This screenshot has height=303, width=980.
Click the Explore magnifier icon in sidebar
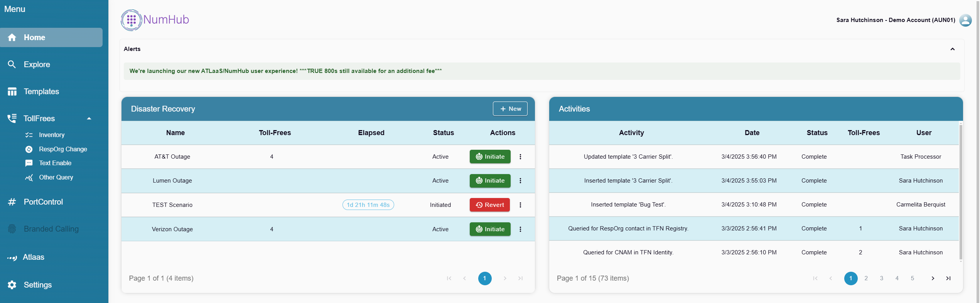pos(12,64)
